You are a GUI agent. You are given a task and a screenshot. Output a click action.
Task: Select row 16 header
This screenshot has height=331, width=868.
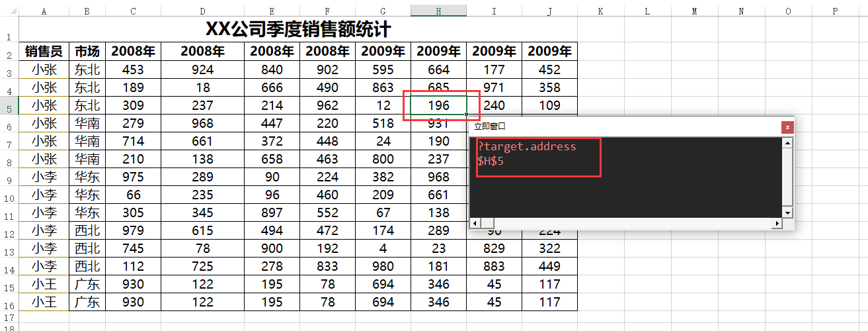[9, 303]
